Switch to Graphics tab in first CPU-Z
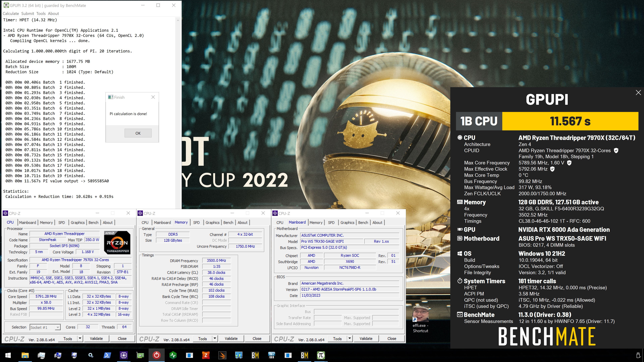 point(78,222)
